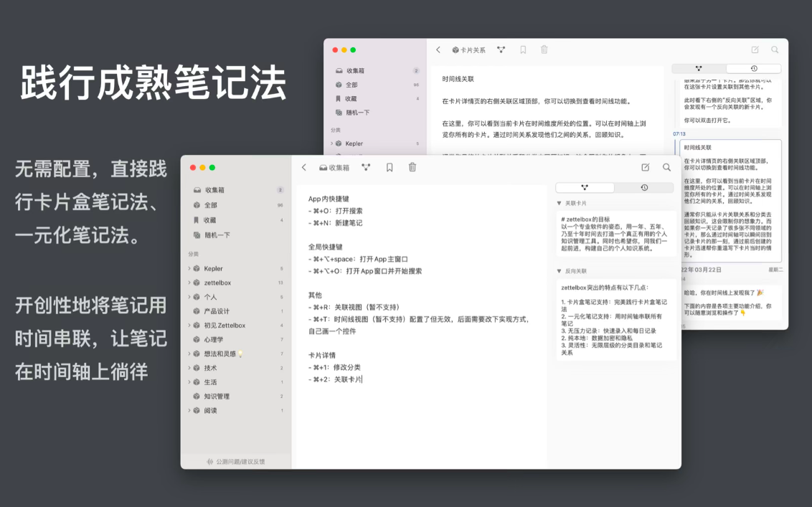Switch to relation view in back window right panel

click(699, 69)
